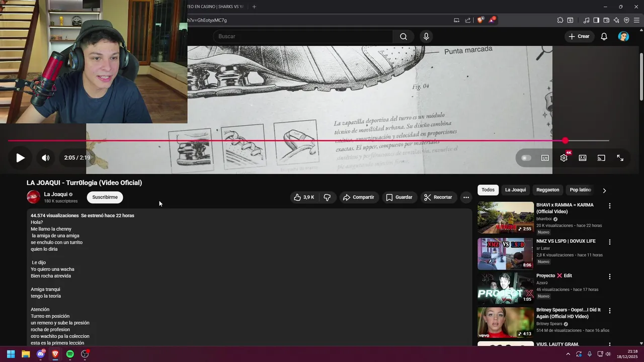Open the music note media control icon
This screenshot has width=644, height=362.
click(x=586, y=20)
